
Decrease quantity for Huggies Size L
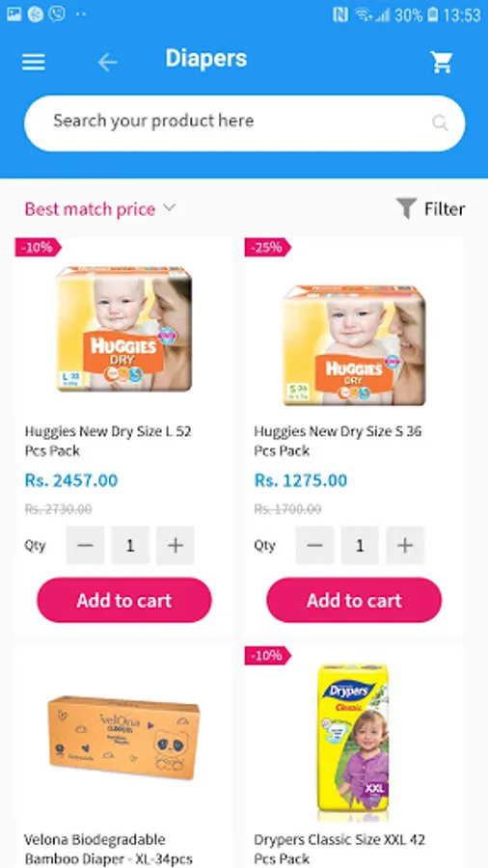coord(85,545)
